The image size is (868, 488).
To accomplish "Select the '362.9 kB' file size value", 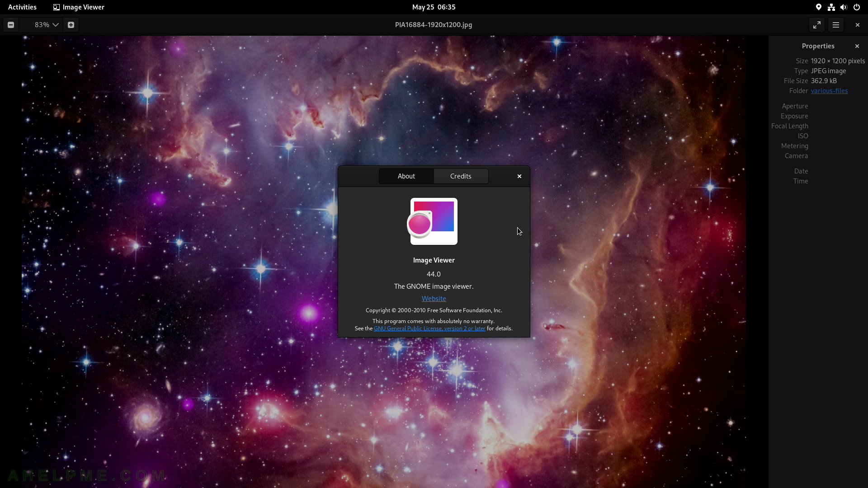I will pos(824,81).
